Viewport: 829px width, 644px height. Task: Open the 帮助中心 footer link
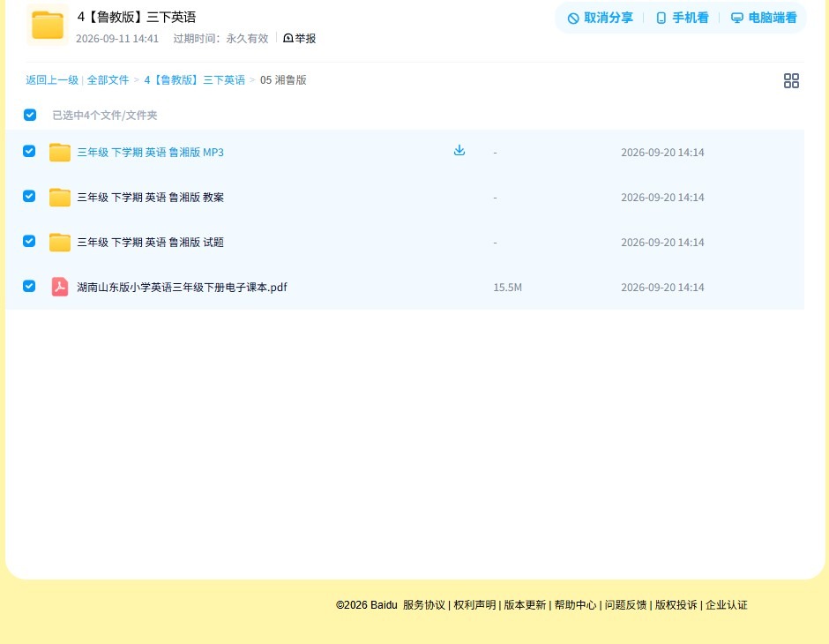point(575,605)
